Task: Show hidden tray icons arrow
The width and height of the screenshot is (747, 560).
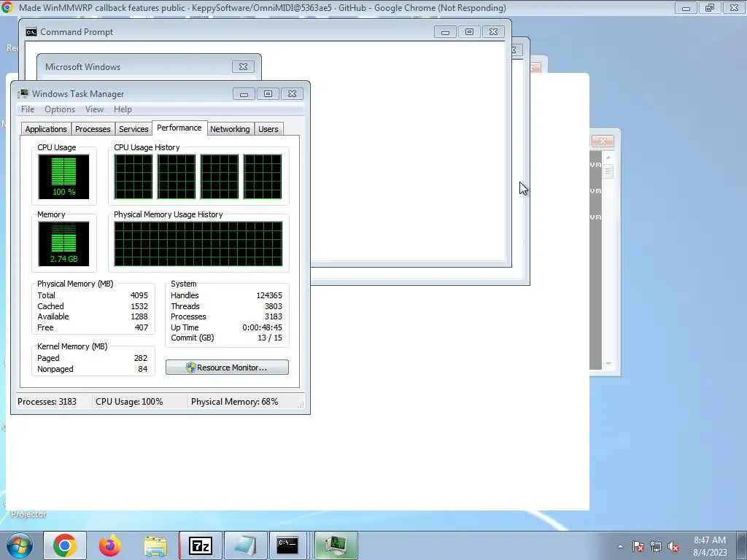Action: (x=620, y=546)
